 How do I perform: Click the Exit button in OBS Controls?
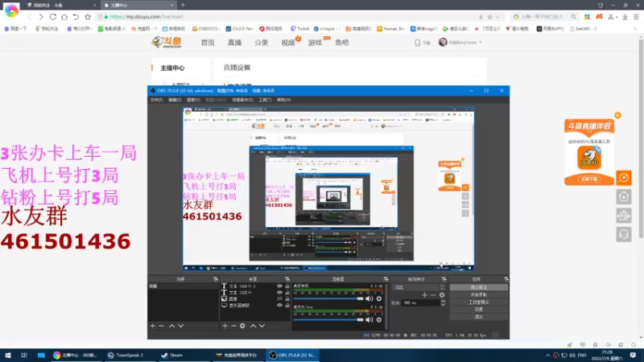click(x=479, y=317)
